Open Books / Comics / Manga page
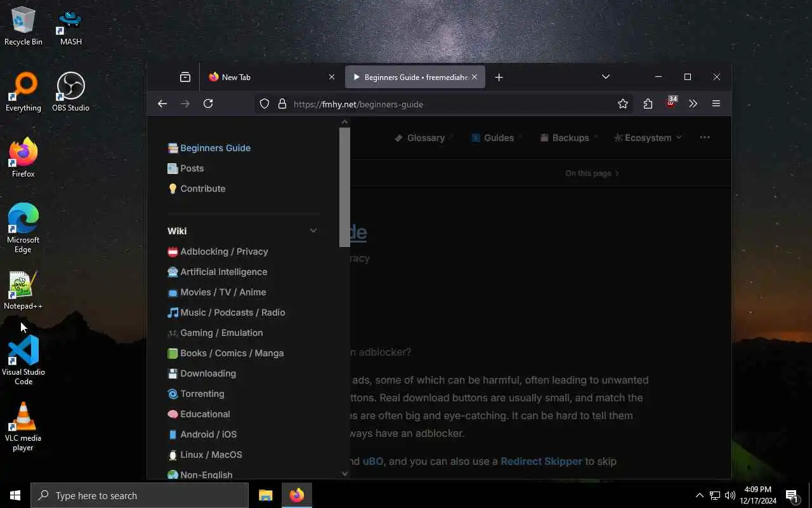The height and width of the screenshot is (508, 812). point(226,353)
